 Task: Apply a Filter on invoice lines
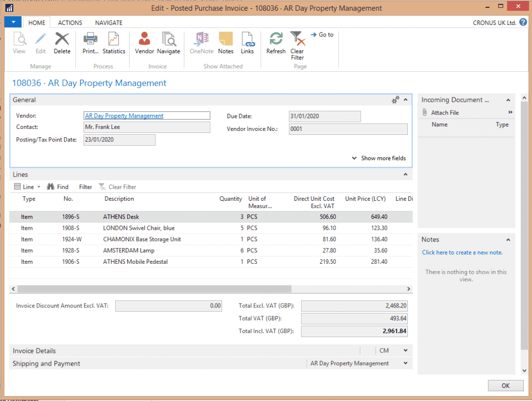pyautogui.click(x=85, y=186)
